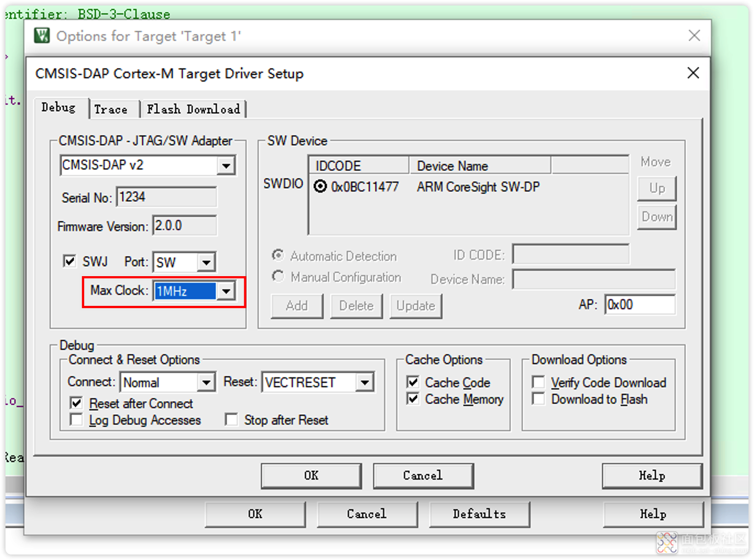
Task: Click OK in the Options for Target window
Action: (x=255, y=514)
